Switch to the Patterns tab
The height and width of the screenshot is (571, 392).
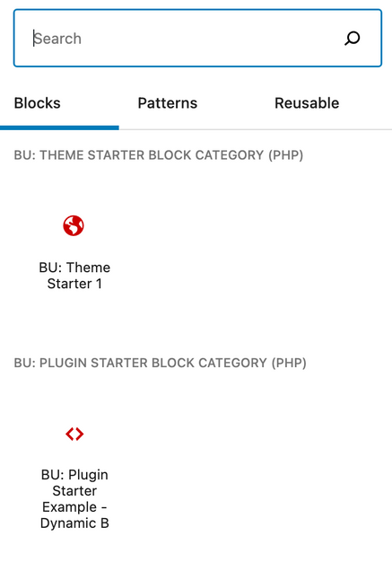pos(168,103)
